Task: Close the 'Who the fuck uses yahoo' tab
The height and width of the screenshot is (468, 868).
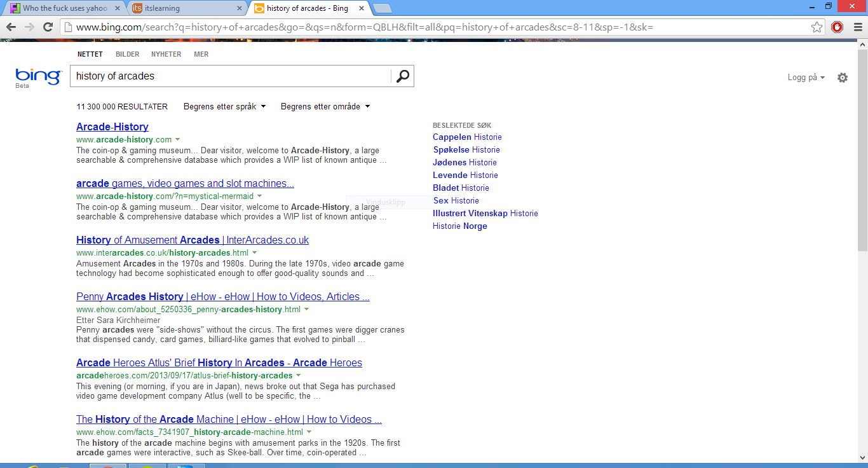Action: 118,8
